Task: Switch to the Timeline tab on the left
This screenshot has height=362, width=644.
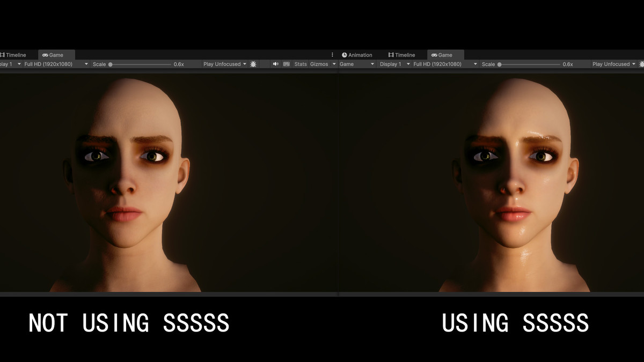Action: tap(15, 54)
